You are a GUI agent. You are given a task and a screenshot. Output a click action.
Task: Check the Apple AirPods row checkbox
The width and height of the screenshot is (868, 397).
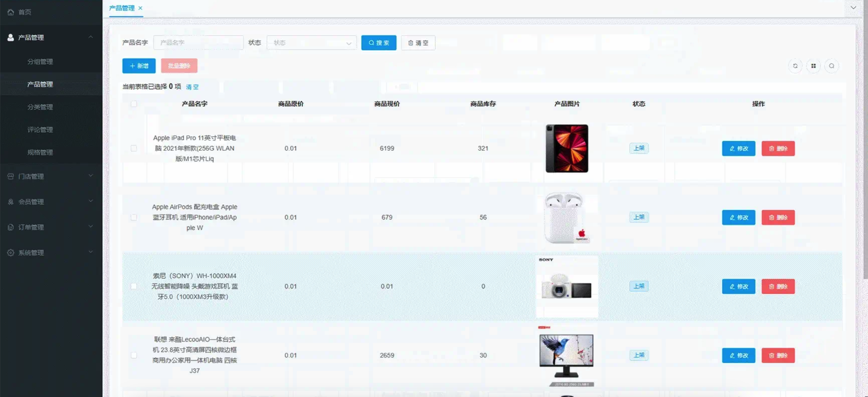click(134, 217)
